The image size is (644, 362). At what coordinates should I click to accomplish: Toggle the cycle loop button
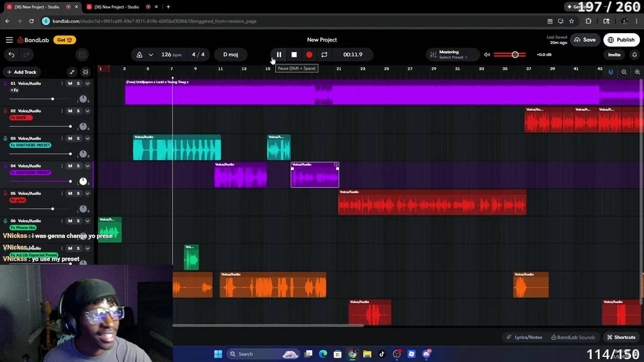(324, 54)
